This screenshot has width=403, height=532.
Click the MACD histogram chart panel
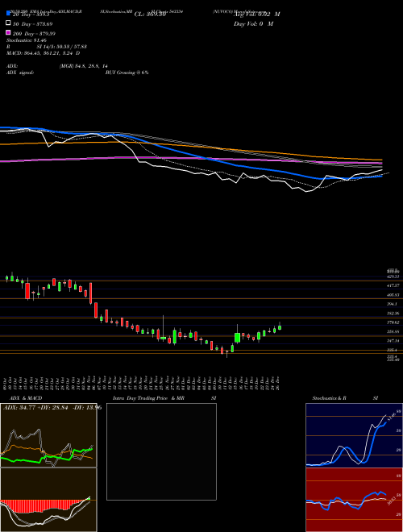tap(48, 500)
